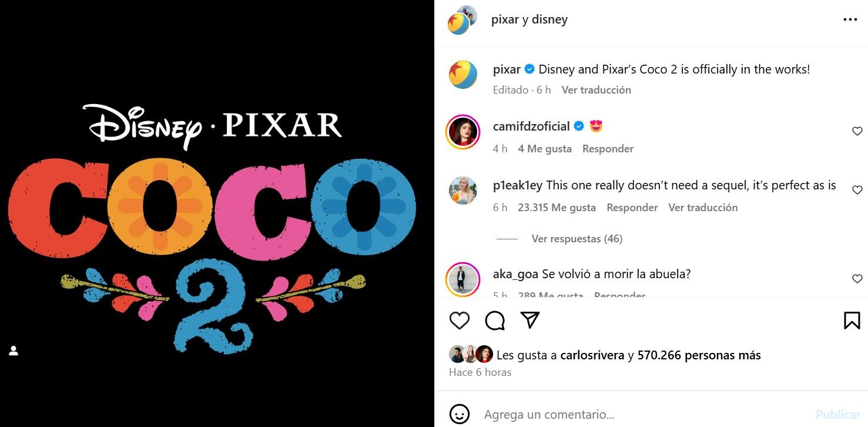Click Responder on p1eak1ey's comment
This screenshot has height=427, width=868.
click(632, 208)
